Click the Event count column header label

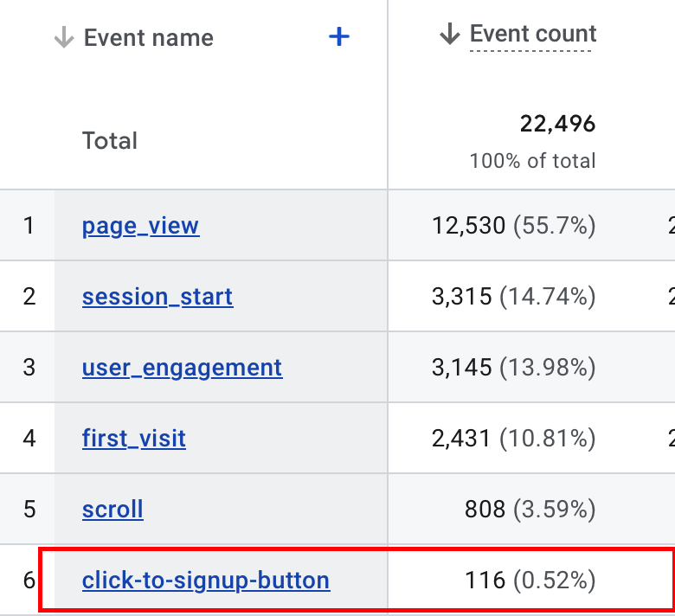(x=532, y=35)
